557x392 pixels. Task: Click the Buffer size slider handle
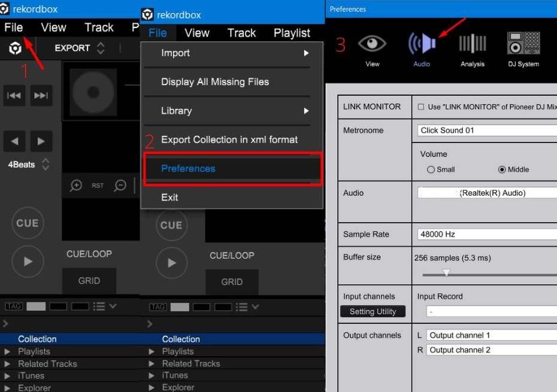tap(446, 273)
